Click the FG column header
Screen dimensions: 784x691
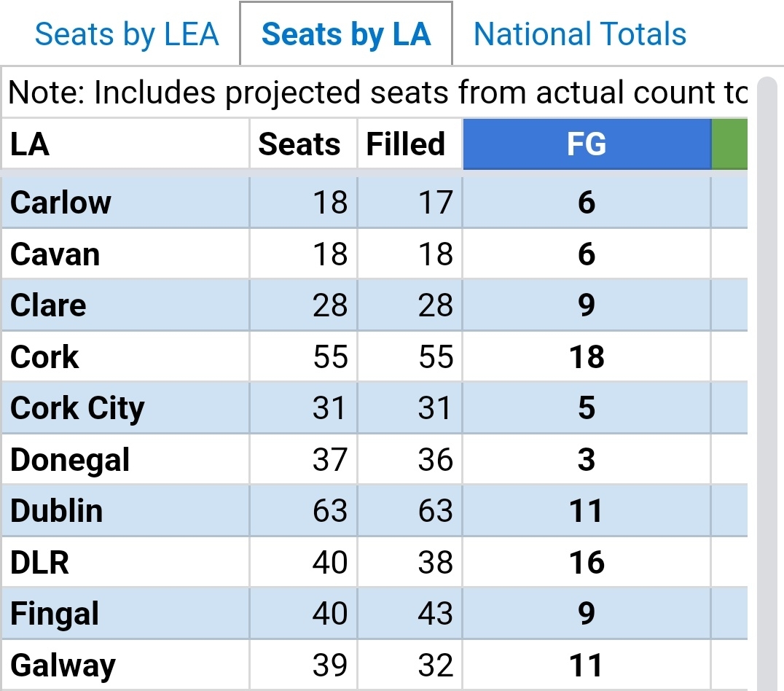coord(587,144)
